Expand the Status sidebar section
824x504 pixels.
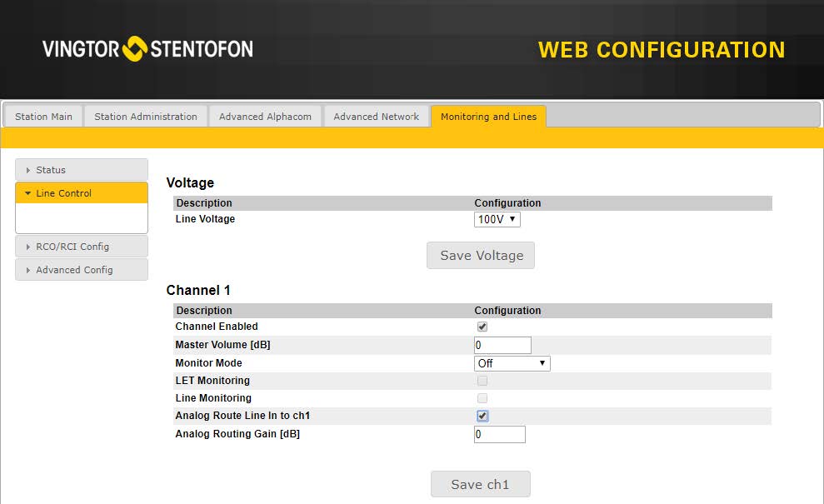point(81,170)
